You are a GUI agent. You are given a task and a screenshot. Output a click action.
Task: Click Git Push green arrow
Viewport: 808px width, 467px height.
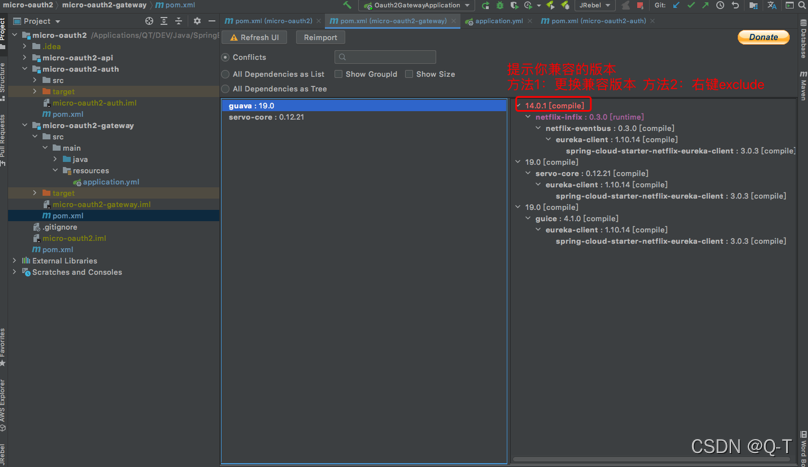pos(705,5)
